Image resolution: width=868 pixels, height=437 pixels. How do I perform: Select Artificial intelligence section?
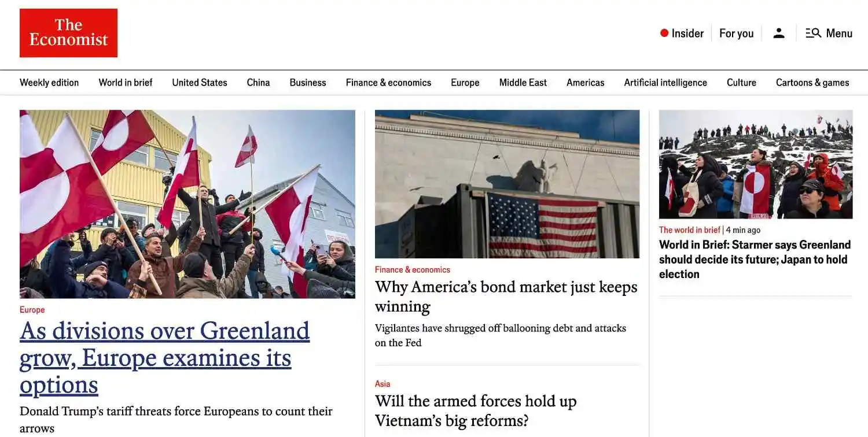(x=665, y=83)
